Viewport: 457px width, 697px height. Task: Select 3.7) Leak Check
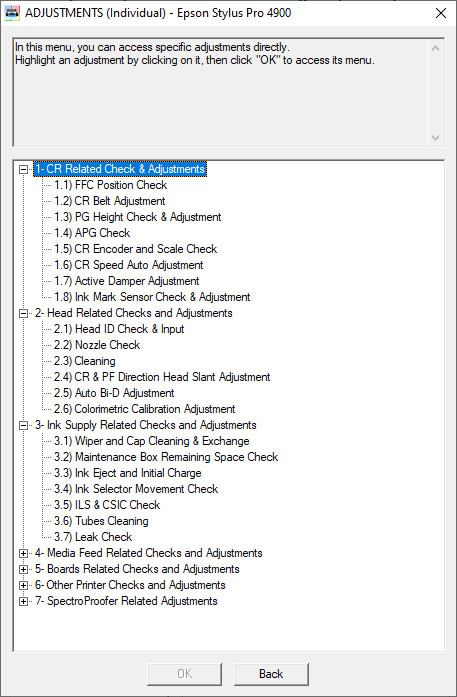coord(93,537)
